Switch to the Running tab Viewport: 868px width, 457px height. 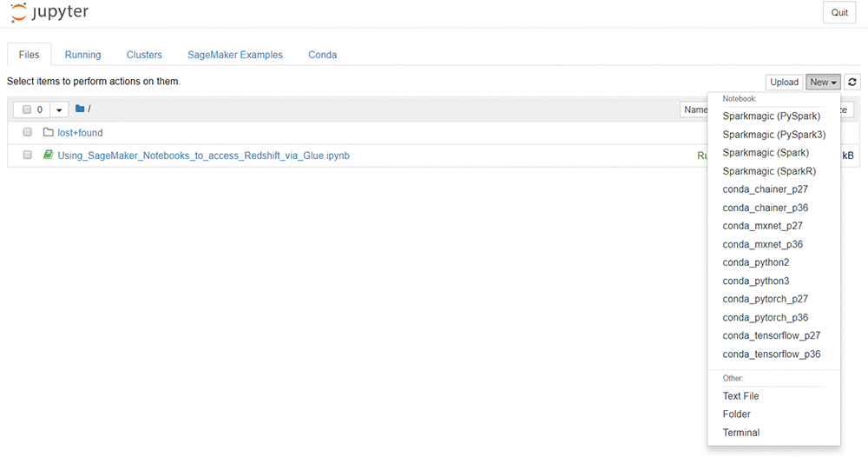click(x=83, y=55)
